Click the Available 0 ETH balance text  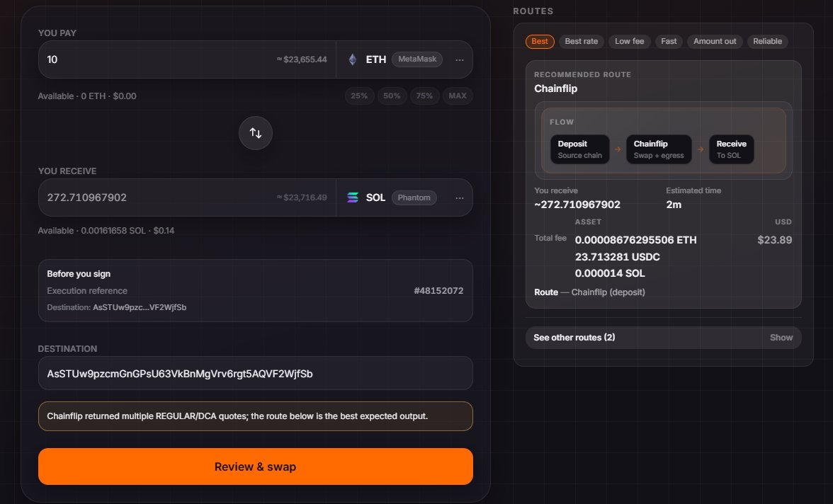point(87,96)
